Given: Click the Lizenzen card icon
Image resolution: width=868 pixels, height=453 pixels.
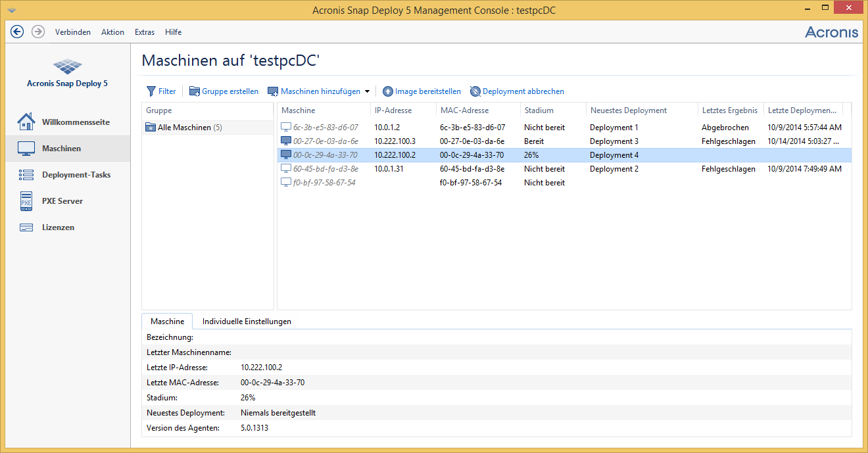Looking at the screenshot, I should [26, 227].
